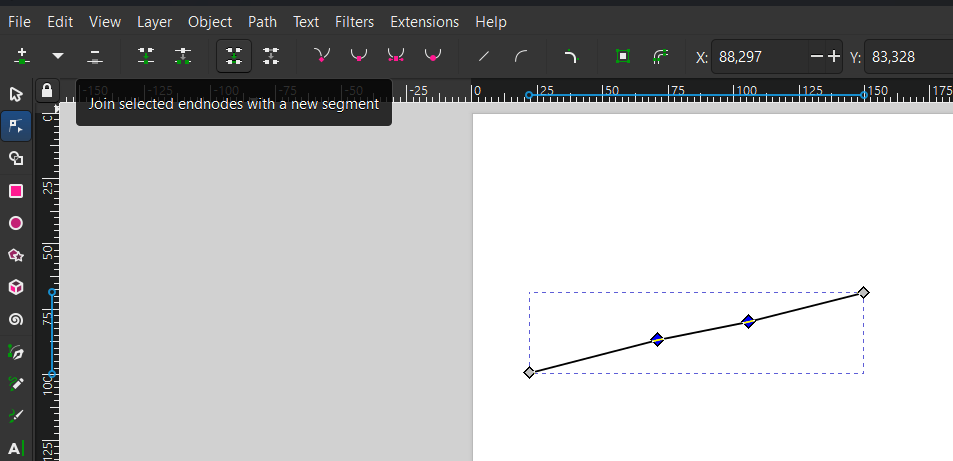Image resolution: width=953 pixels, height=461 pixels.
Task: Select the Text tool
Action: (x=16, y=449)
